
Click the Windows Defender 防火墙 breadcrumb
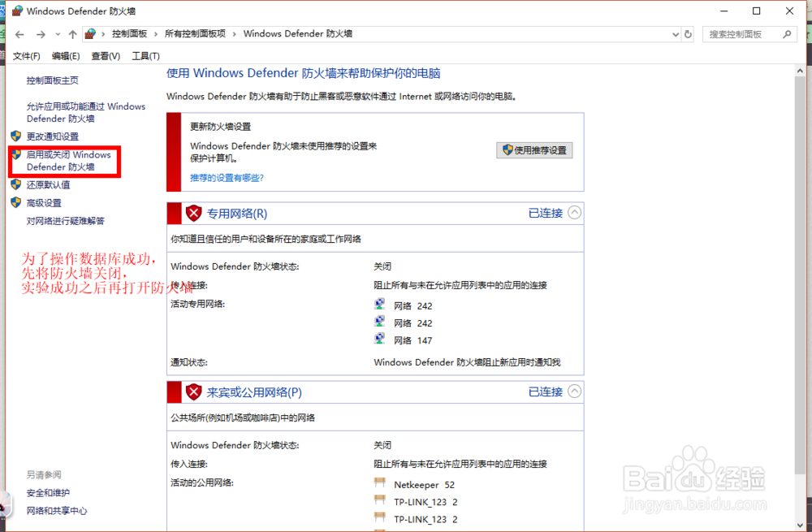[298, 33]
